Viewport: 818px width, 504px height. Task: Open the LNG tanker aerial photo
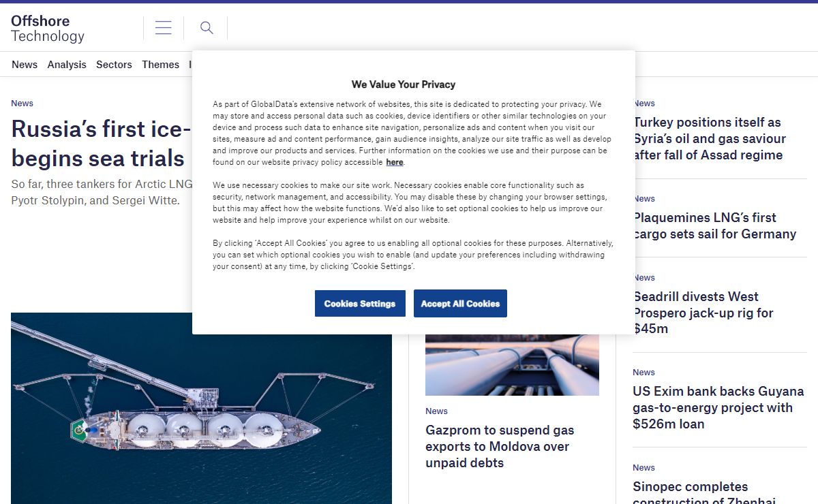pyautogui.click(x=201, y=408)
